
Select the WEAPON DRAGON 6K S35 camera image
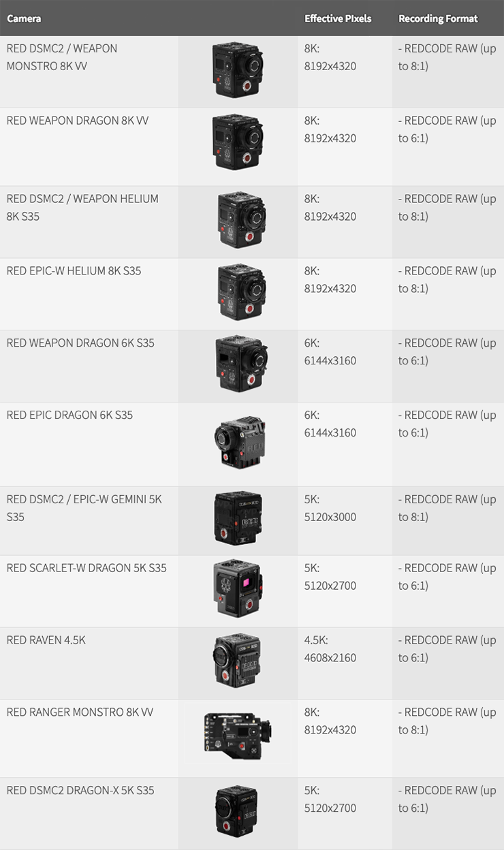[x=241, y=364]
